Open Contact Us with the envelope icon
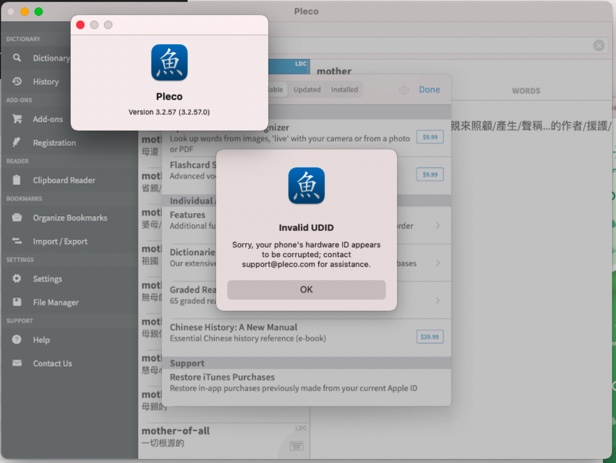Image resolution: width=616 pixels, height=463 pixels. point(52,363)
